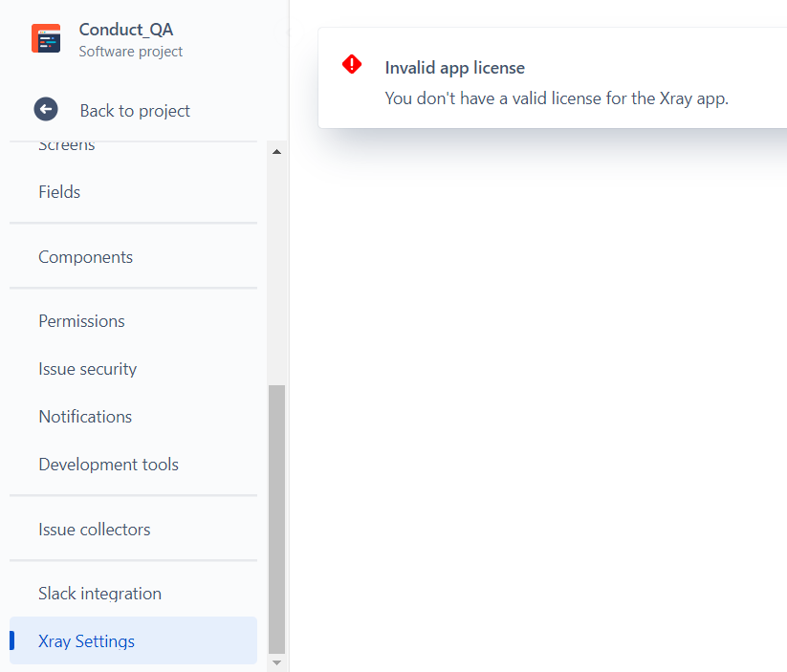Click the red invalid license alert icon
Image resolution: width=787 pixels, height=672 pixels.
click(351, 64)
